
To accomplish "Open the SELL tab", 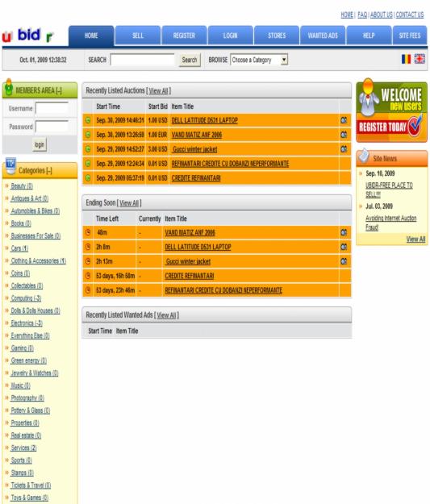I will click(x=138, y=35).
